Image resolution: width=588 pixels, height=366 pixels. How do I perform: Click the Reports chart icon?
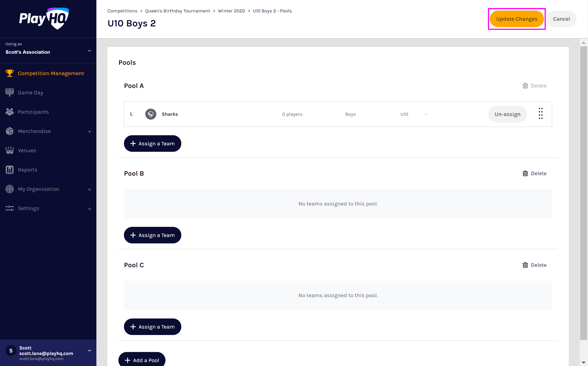pos(9,170)
